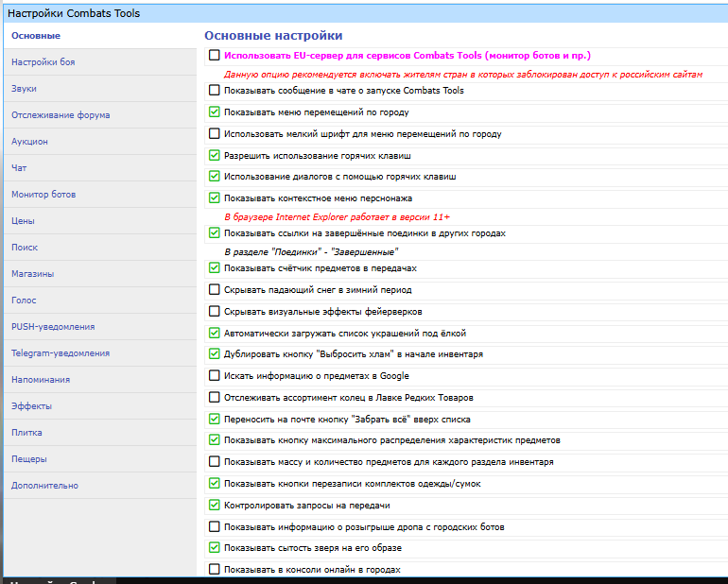Uncheck "Показывать контекстное меню персонажа"
This screenshot has width=728, height=584.
click(214, 198)
